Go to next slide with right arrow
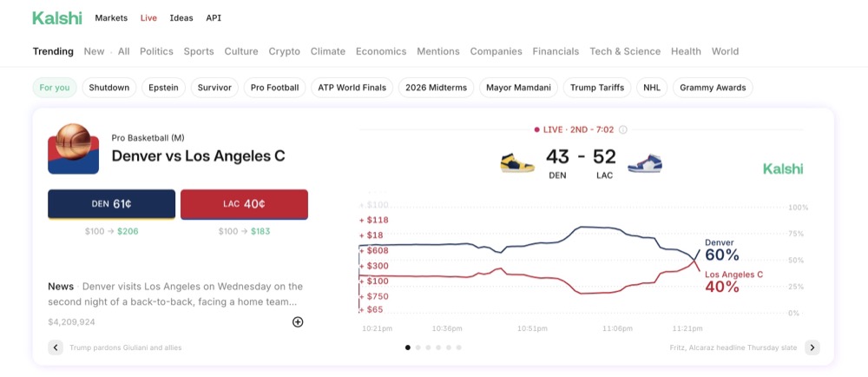 [812, 347]
